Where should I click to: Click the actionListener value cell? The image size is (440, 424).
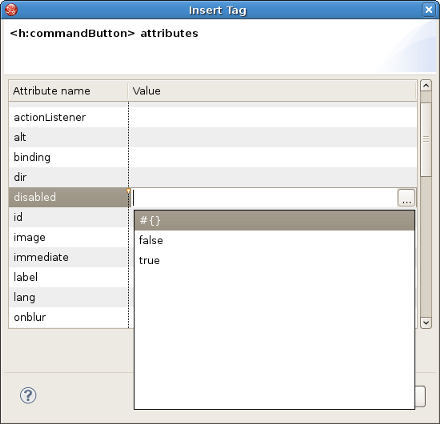[x=273, y=117]
